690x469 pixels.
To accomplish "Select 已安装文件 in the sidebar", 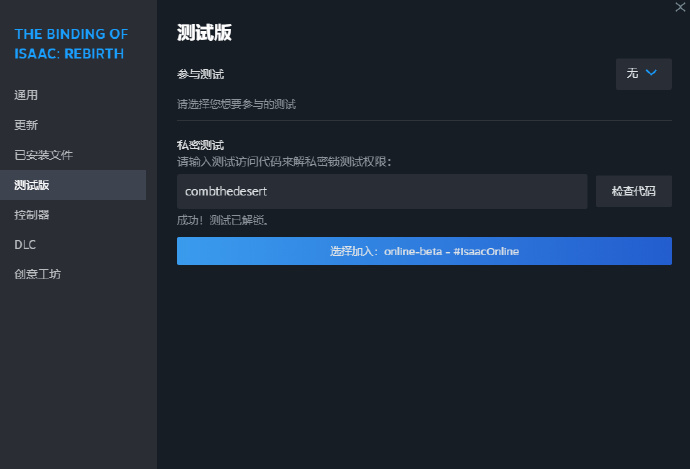I will 43,155.
